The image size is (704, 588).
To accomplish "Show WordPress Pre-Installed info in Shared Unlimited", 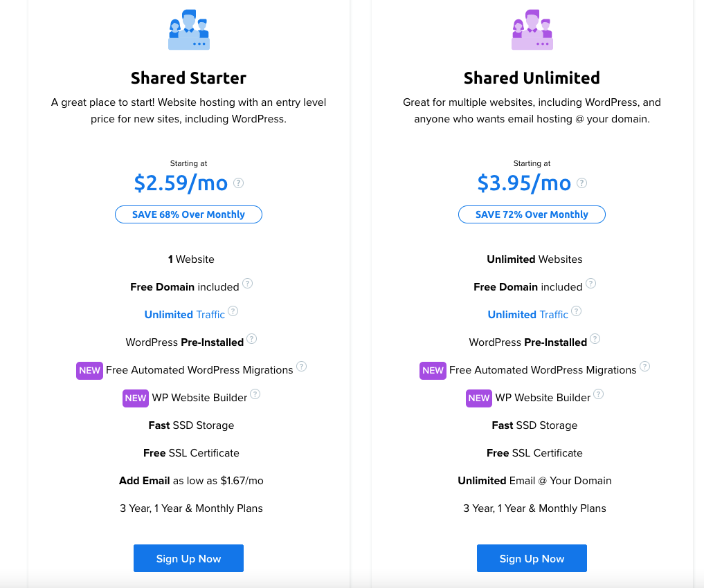I will [595, 339].
